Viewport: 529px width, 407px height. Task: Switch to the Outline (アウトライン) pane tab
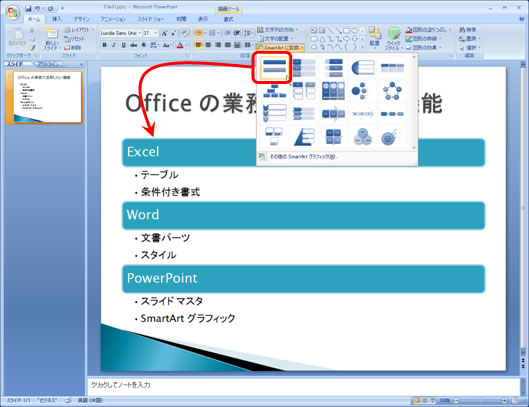[x=48, y=64]
